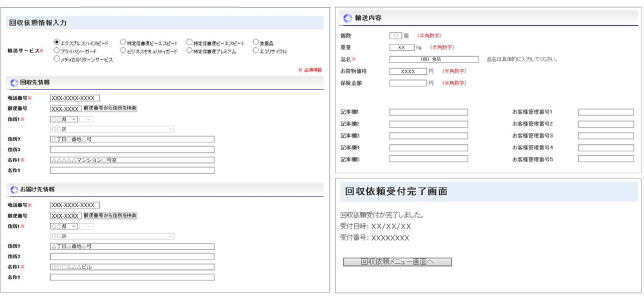644x297 pixels.
Task: Click the 名称1 field with マンション○号室
Action: pyautogui.click(x=132, y=160)
